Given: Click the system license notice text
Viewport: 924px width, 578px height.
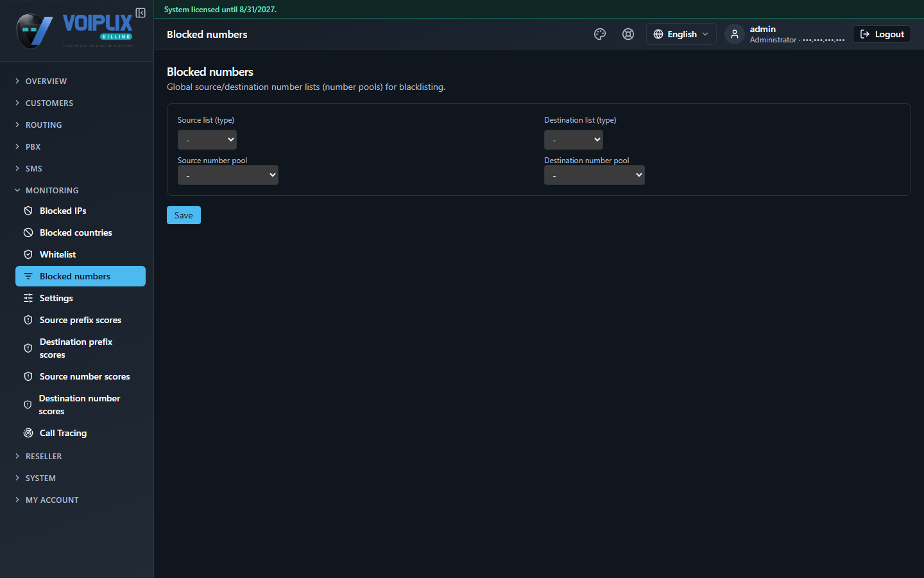Looking at the screenshot, I should 220,10.
